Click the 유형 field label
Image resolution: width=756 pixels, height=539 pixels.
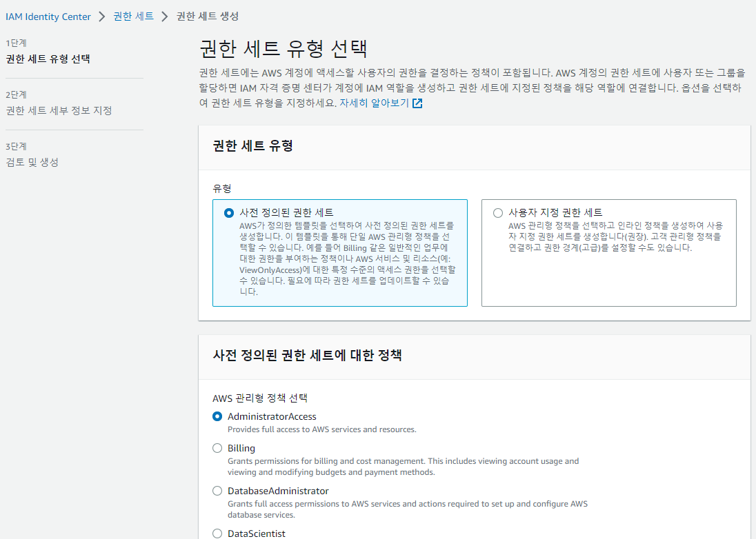point(222,189)
